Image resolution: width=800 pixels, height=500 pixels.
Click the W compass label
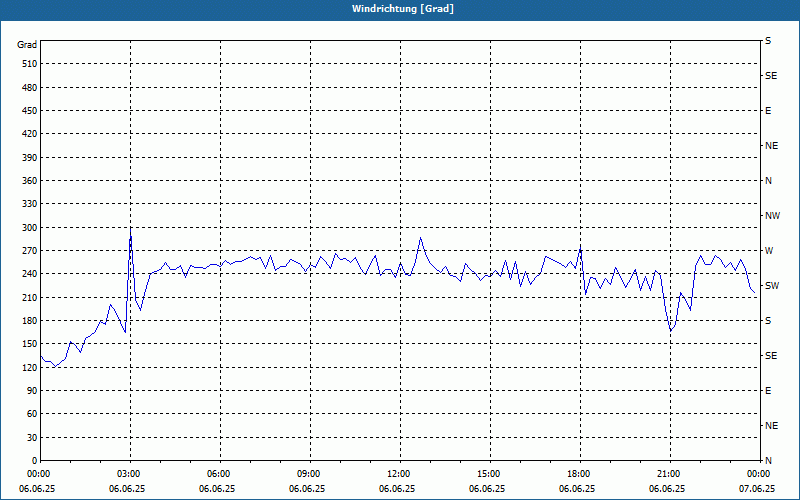point(769,251)
